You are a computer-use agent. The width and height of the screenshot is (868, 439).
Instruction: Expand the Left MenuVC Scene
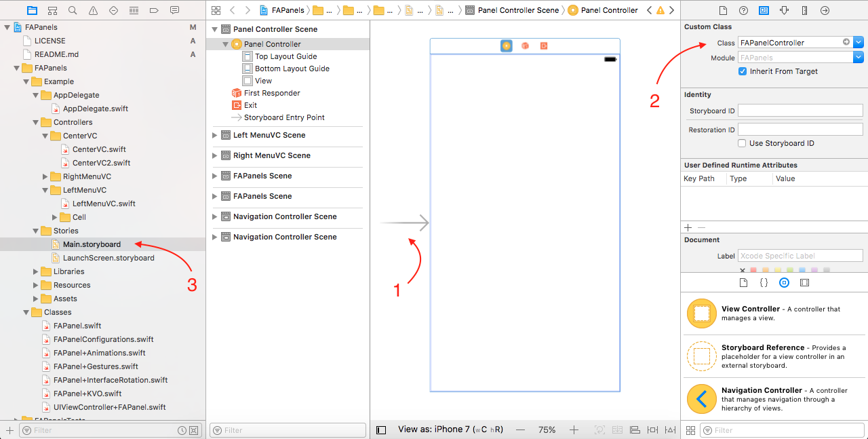pos(216,135)
